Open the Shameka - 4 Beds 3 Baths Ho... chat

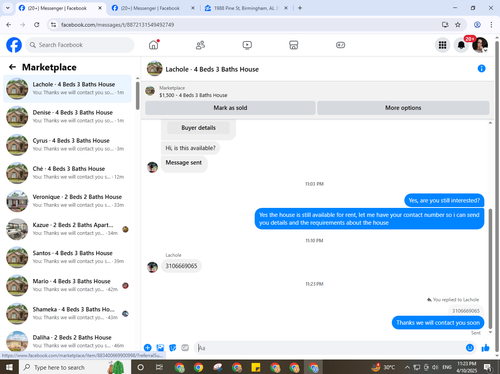coord(67,313)
